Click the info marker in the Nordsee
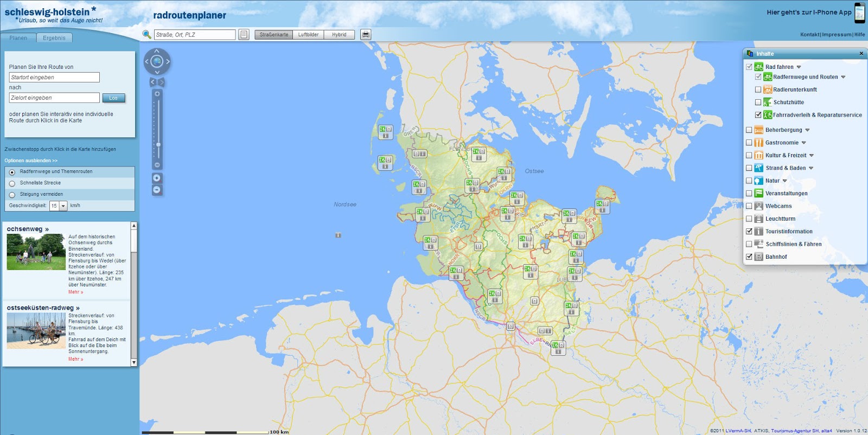Viewport: 868px width, 435px height. tap(338, 235)
